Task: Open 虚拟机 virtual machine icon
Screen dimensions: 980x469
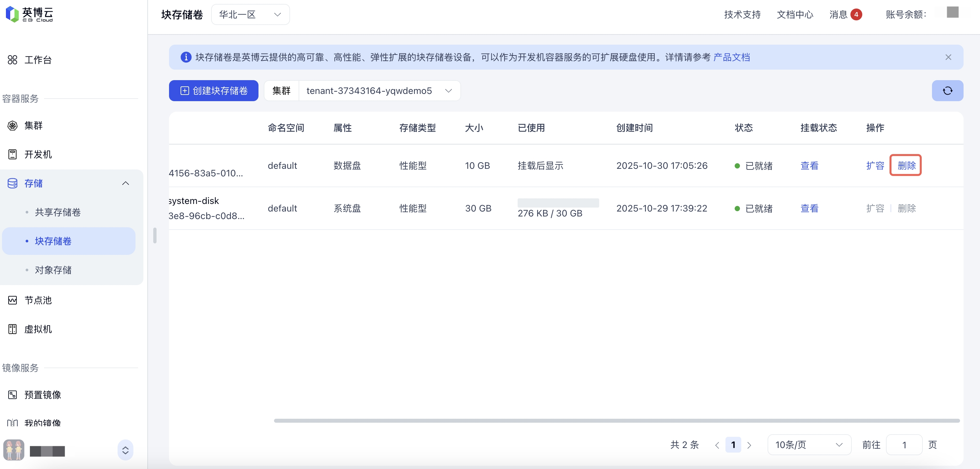Action: pyautogui.click(x=12, y=329)
